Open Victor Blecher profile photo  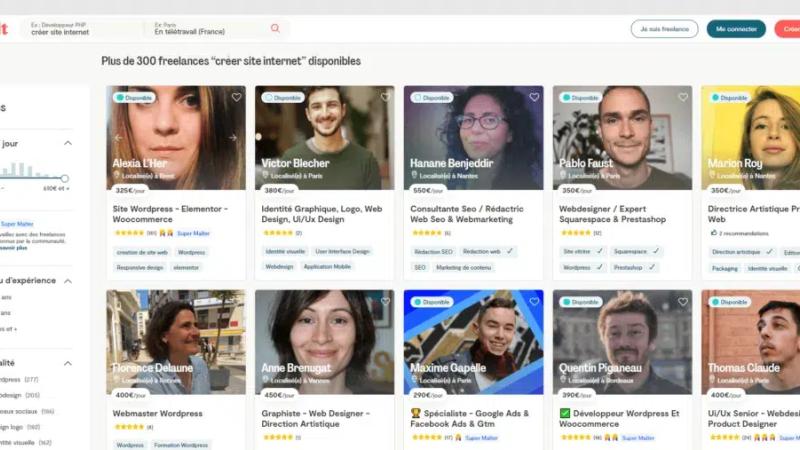pos(324,138)
